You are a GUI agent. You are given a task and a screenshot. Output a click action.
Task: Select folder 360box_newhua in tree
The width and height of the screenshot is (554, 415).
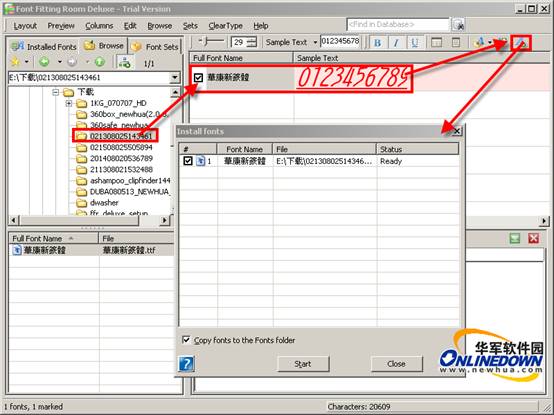(129, 114)
